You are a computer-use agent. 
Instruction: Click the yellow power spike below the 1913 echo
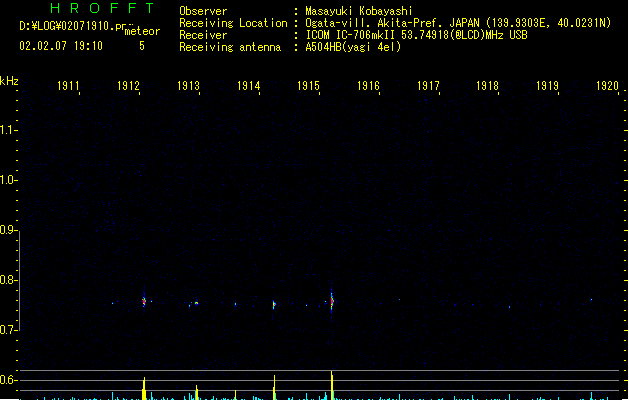pyautogui.click(x=197, y=392)
